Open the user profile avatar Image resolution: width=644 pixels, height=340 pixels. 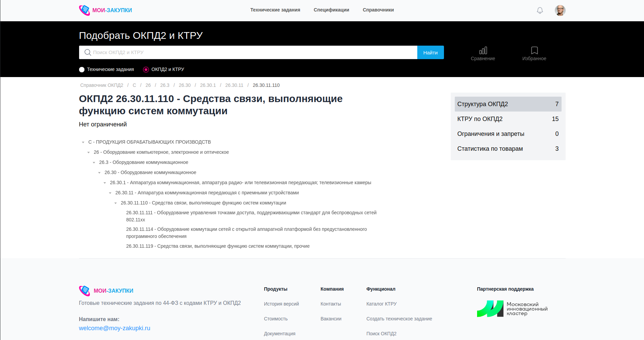[560, 10]
